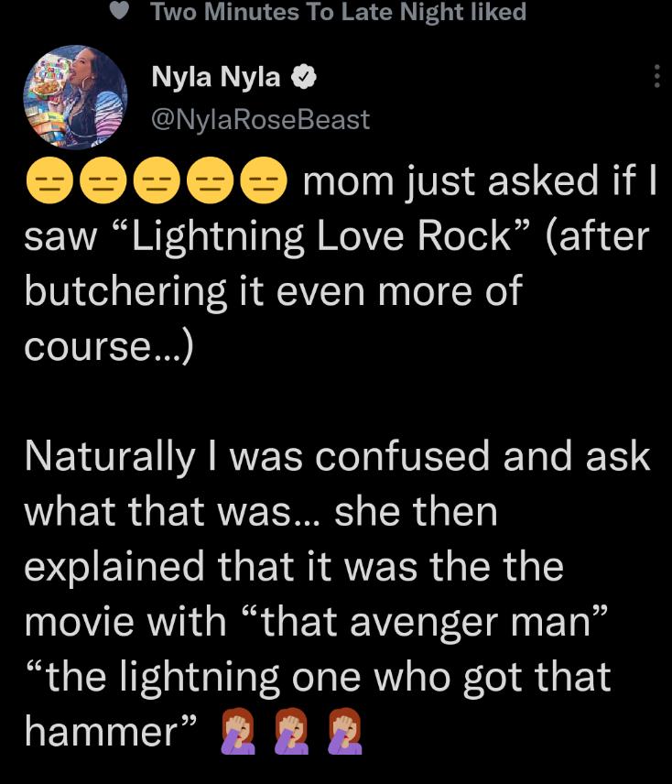Click Nyla Nyla's verified badge checkmark

(x=304, y=77)
